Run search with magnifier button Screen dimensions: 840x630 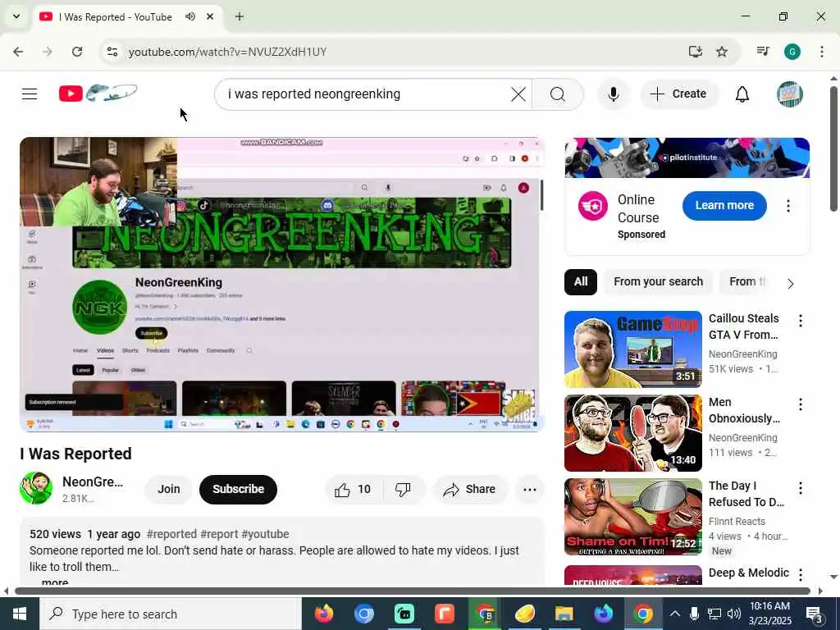(x=558, y=94)
